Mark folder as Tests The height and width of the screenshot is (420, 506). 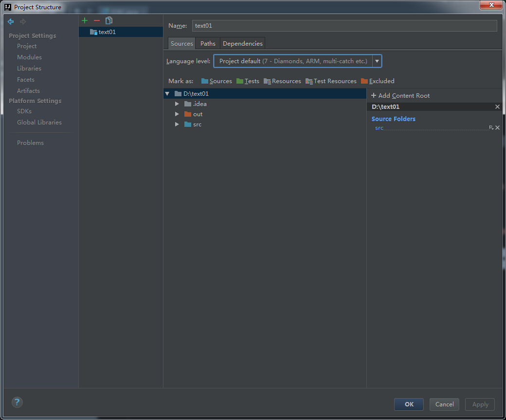[248, 81]
